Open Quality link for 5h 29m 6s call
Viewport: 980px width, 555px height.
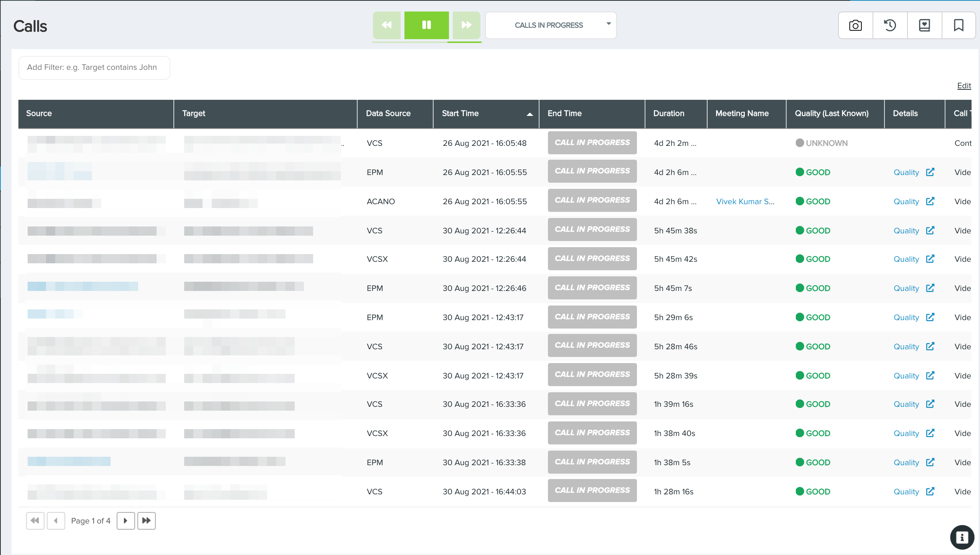click(906, 317)
